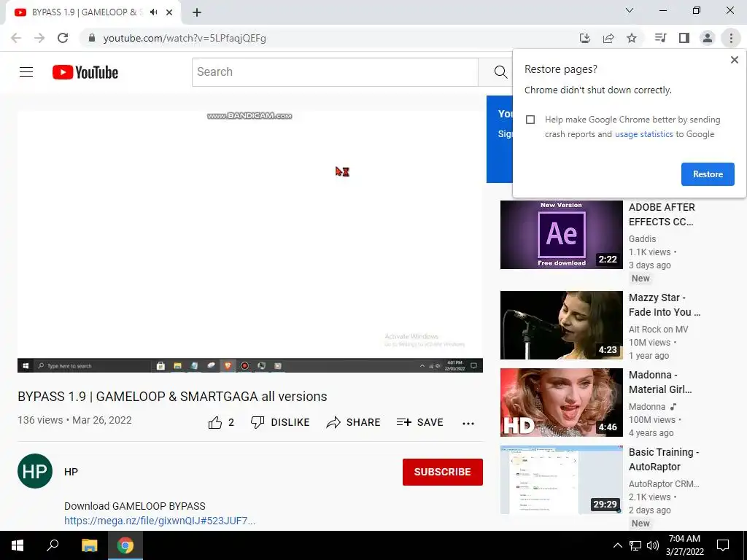This screenshot has height=560, width=747.
Task: Open the taskbar clock and date
Action: (x=684, y=545)
